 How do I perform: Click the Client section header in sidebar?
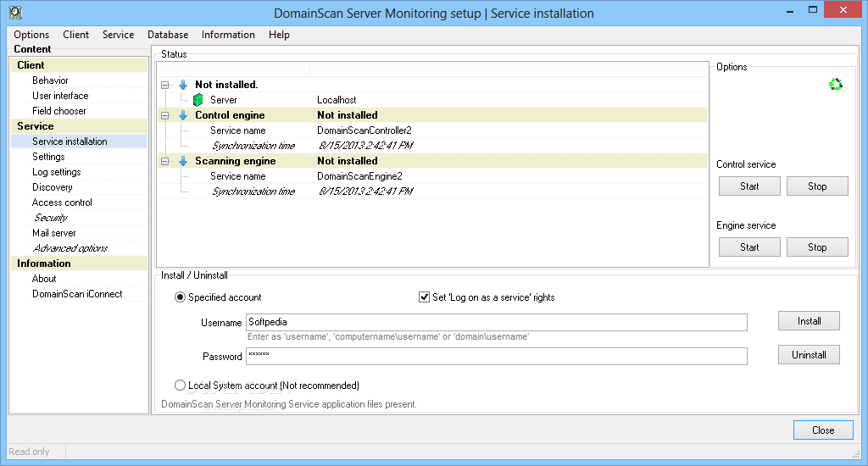(79, 64)
